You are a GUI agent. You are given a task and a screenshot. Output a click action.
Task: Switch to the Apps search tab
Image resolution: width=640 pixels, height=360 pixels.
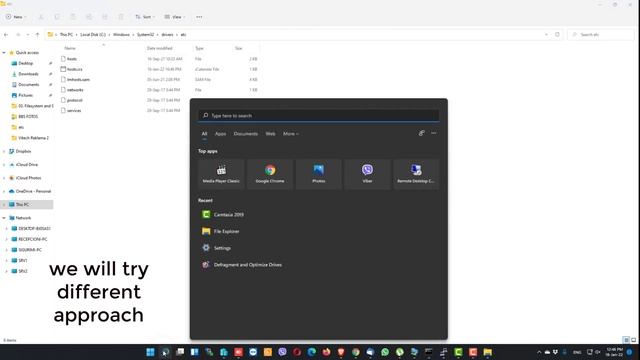point(220,133)
